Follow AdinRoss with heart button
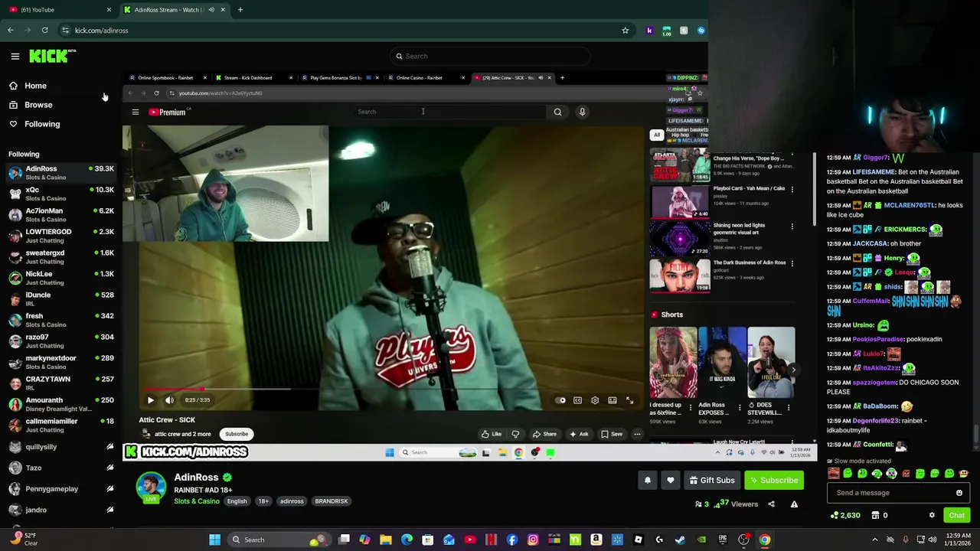This screenshot has height=551, width=980. click(671, 481)
